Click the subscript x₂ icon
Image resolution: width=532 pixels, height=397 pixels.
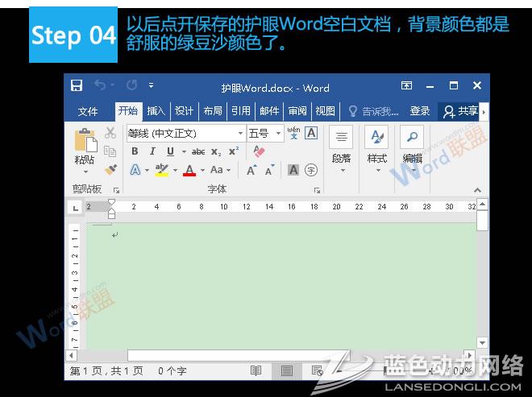coord(216,151)
